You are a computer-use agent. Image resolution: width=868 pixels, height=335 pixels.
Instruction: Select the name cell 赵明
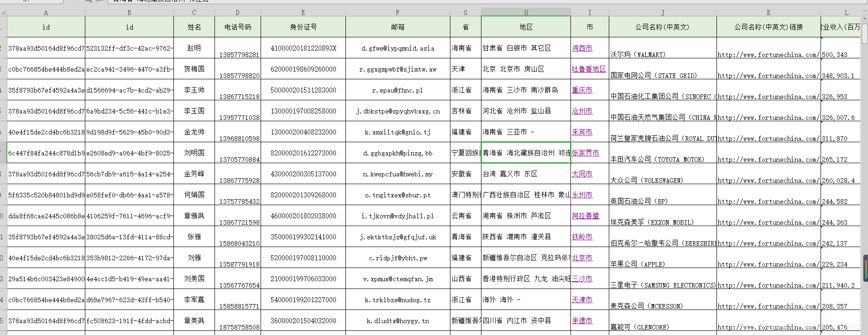pyautogui.click(x=194, y=48)
